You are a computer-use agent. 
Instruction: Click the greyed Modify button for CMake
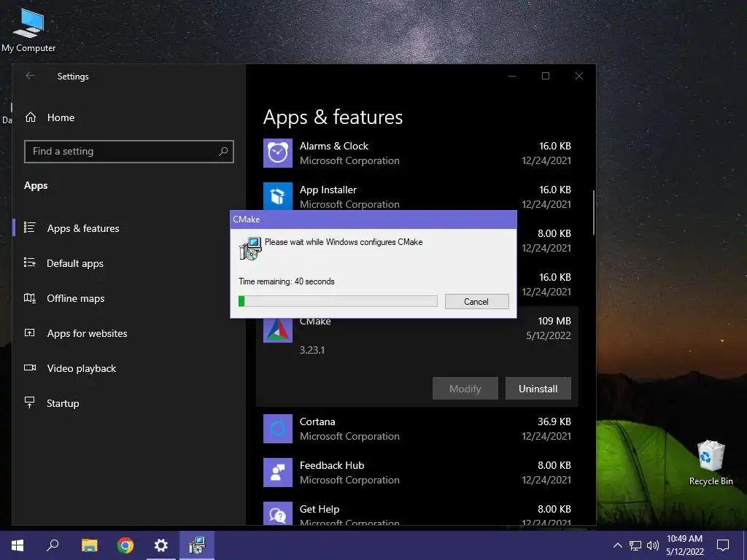click(465, 389)
